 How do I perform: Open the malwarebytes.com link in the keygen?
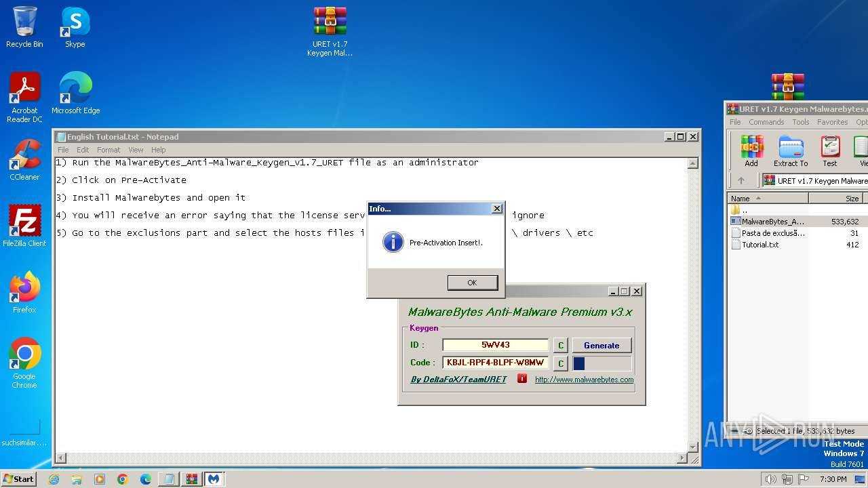click(584, 380)
